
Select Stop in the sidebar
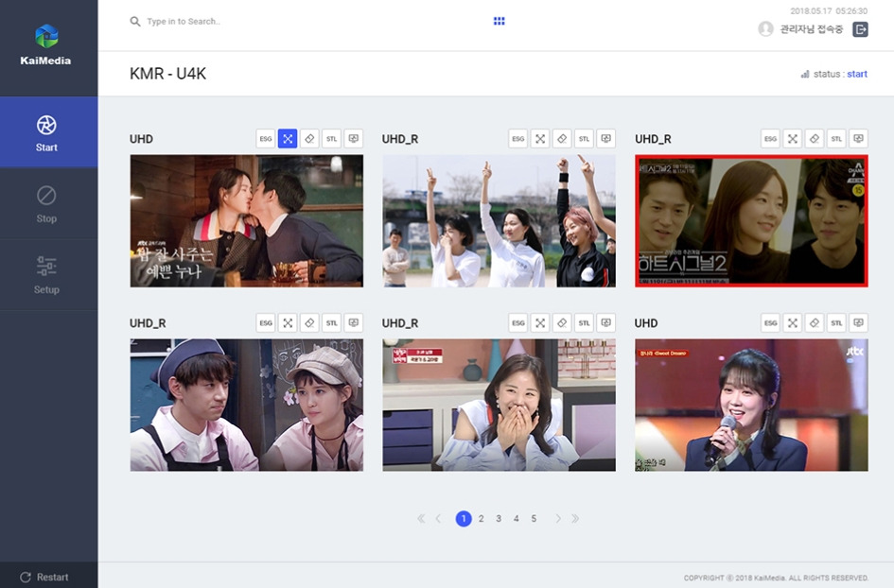(48, 203)
